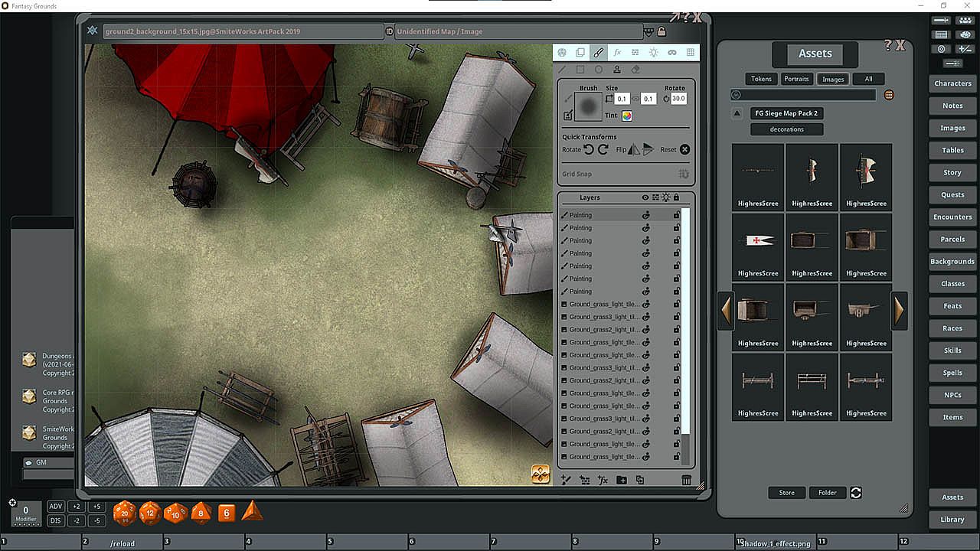Go to the previous page of assets
This screenshot has width=980, height=551.
[x=726, y=310]
